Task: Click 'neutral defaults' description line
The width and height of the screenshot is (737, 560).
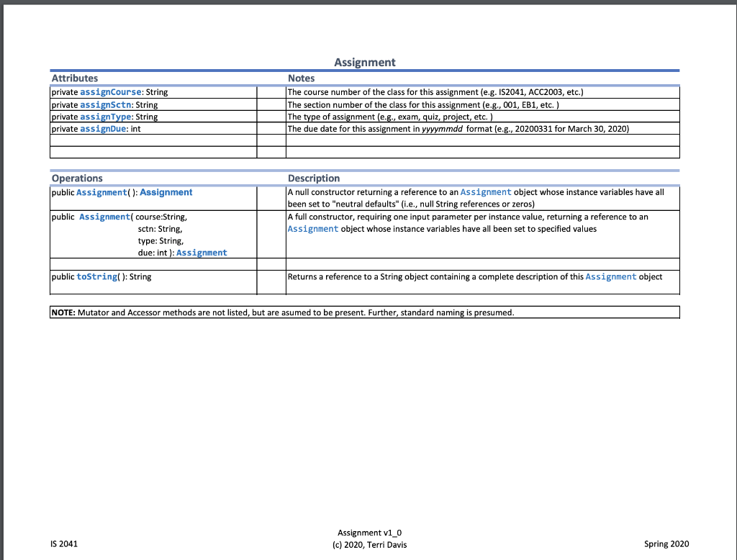Action: point(411,204)
